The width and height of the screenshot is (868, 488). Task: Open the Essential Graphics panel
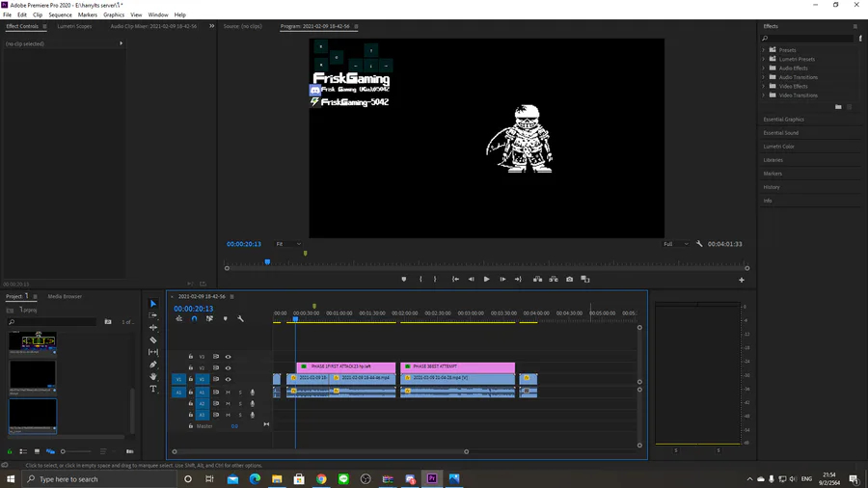point(783,120)
